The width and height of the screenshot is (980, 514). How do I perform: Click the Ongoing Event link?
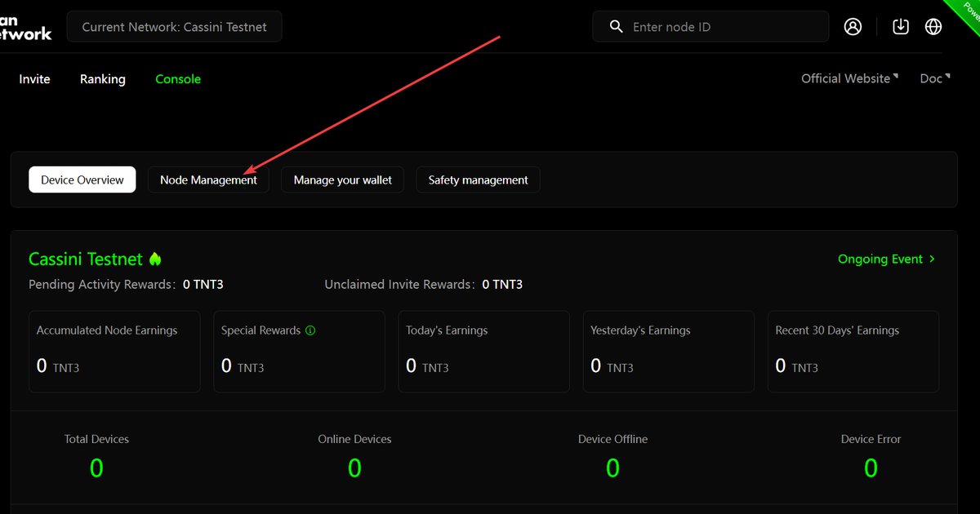click(x=887, y=259)
